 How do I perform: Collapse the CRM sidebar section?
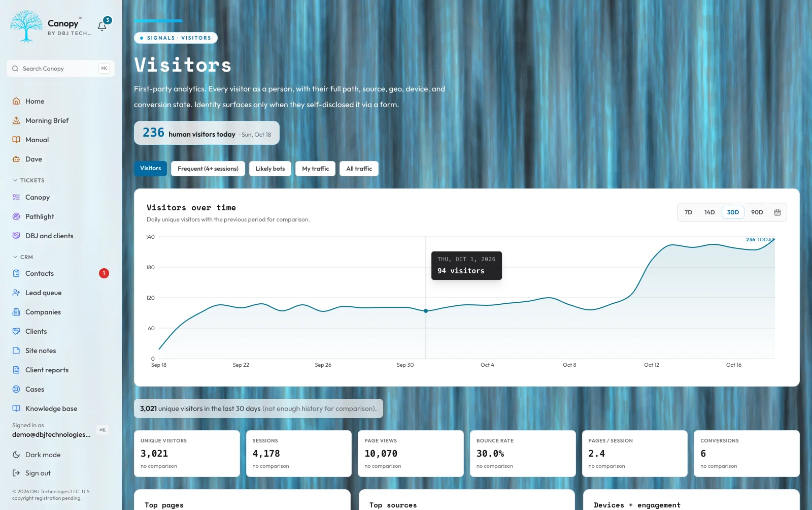tap(23, 257)
